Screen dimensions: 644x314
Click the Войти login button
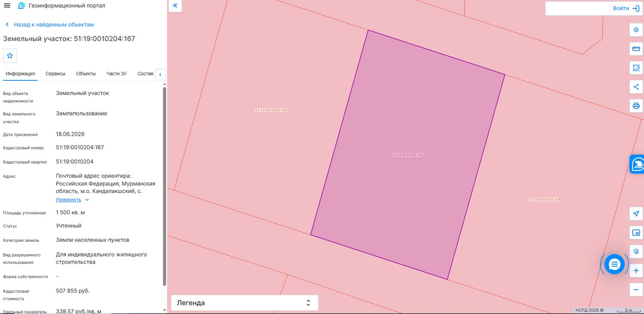click(594, 8)
